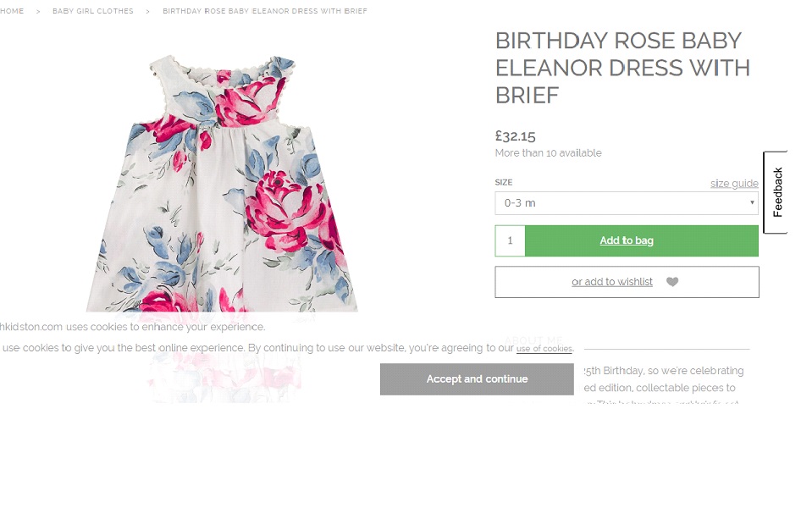The width and height of the screenshot is (812, 508).
Task: Follow the 'use of cookies' link
Action: (x=544, y=349)
